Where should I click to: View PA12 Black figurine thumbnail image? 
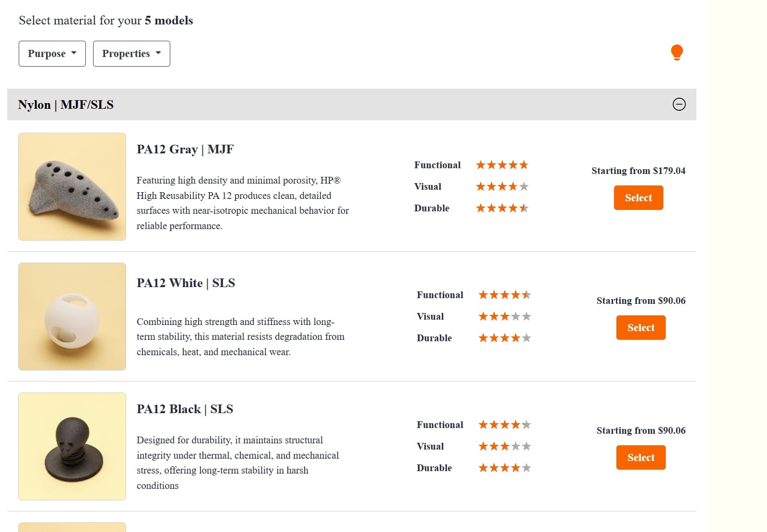tap(71, 447)
